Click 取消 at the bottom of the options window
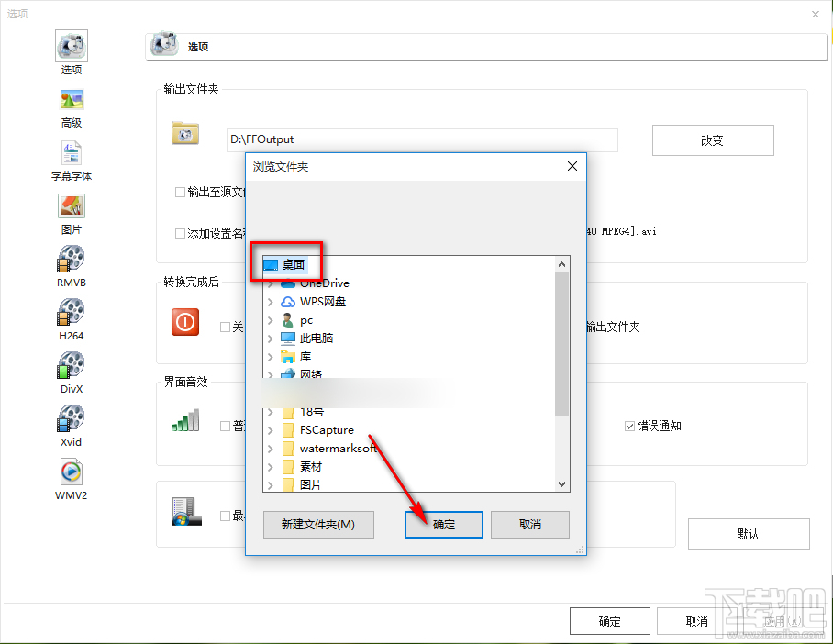Image resolution: width=833 pixels, height=644 pixels. coord(697,621)
